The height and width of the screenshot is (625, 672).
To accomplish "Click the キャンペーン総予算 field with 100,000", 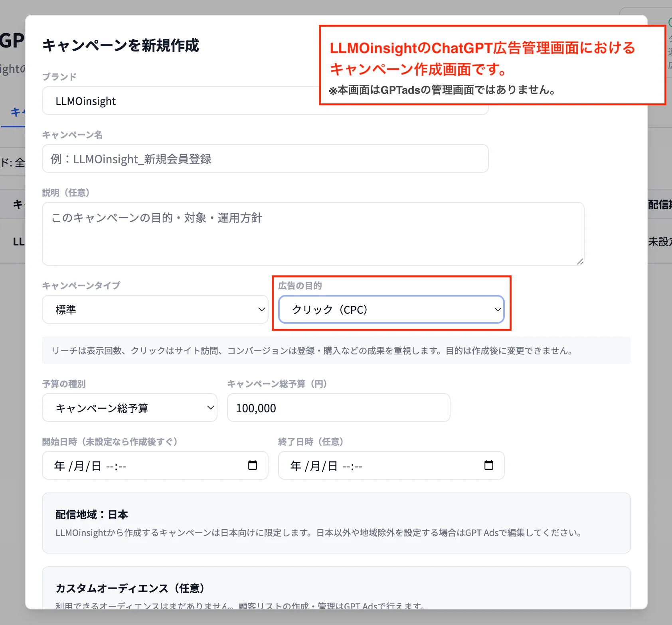I will click(338, 407).
